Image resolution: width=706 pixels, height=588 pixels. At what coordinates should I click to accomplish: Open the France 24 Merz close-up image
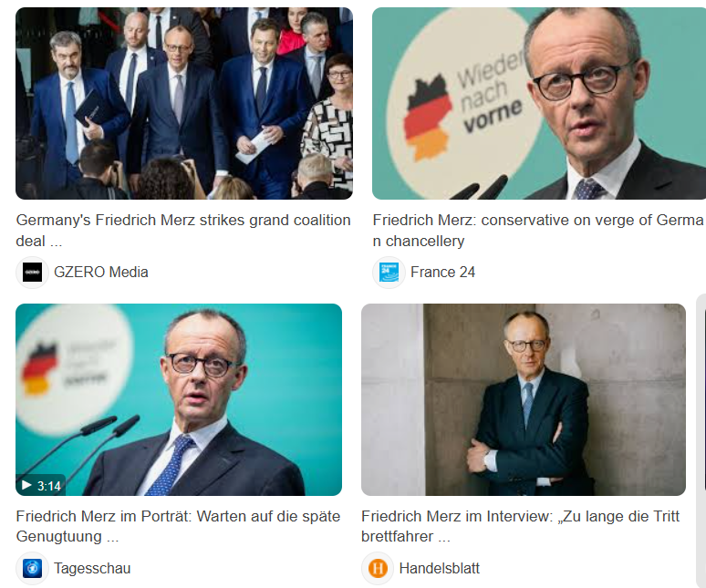(x=539, y=103)
